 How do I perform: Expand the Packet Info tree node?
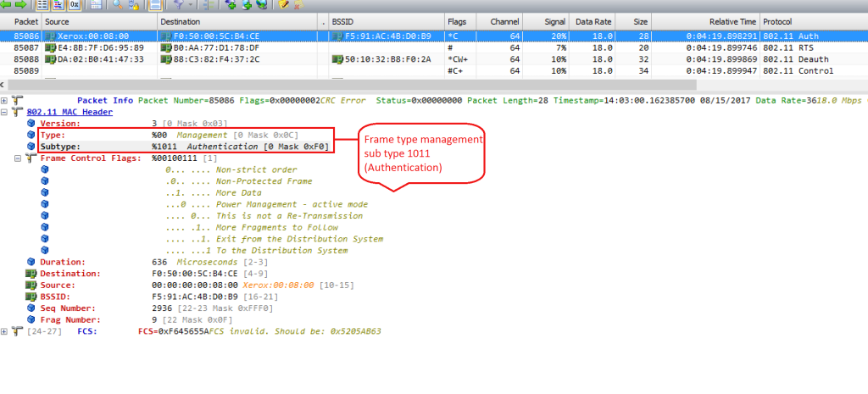click(4, 100)
